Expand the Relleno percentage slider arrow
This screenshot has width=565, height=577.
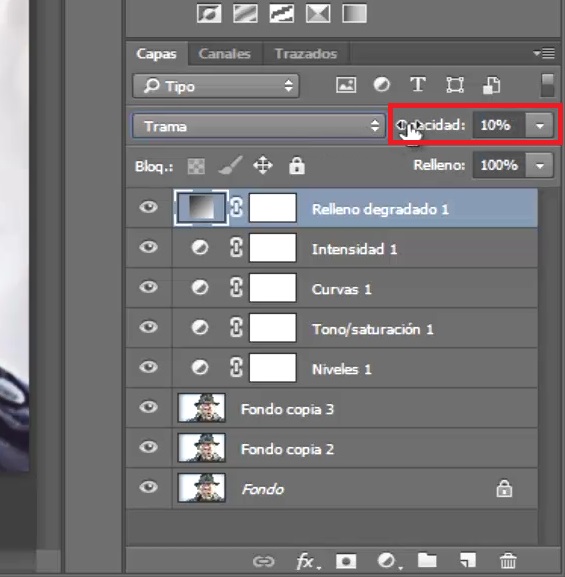(x=540, y=166)
